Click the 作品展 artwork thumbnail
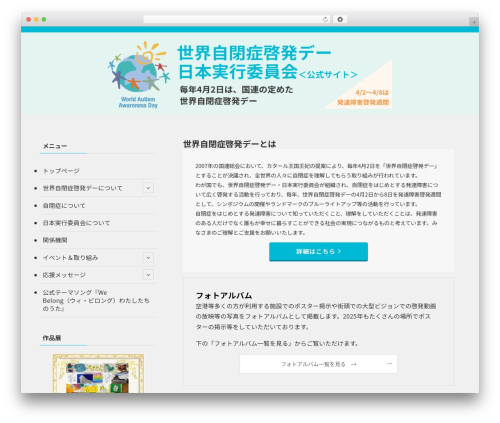 click(98, 374)
